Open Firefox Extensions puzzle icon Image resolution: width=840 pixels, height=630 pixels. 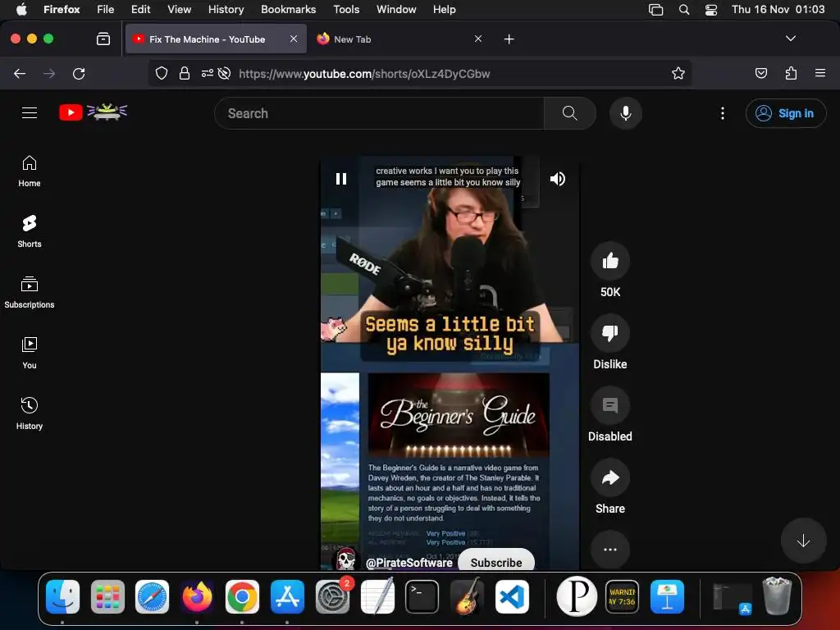791,73
